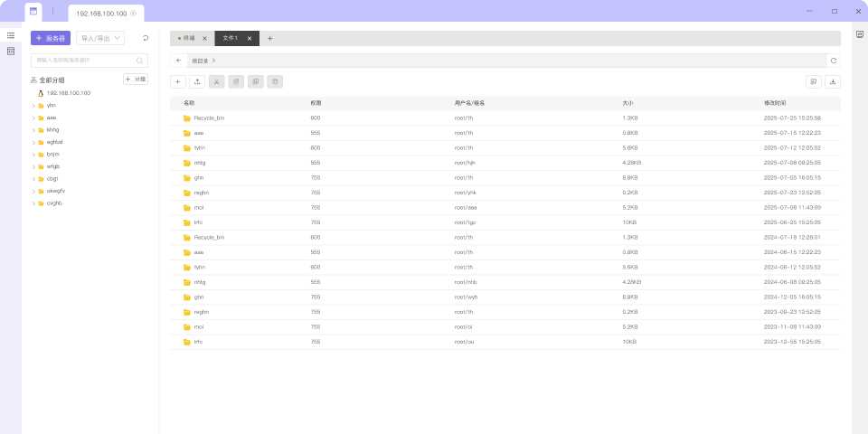Click the 修改时间 column header
This screenshot has height=434, width=868.
pyautogui.click(x=775, y=103)
